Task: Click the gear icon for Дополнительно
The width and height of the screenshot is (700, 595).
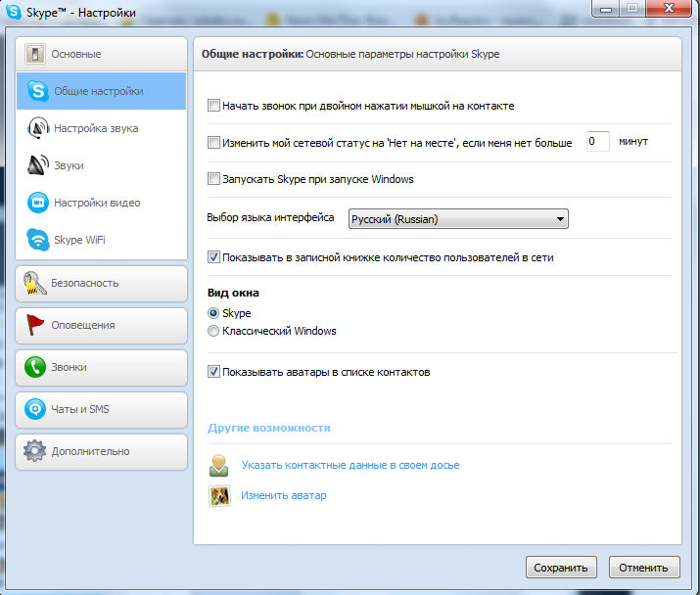Action: point(35,451)
